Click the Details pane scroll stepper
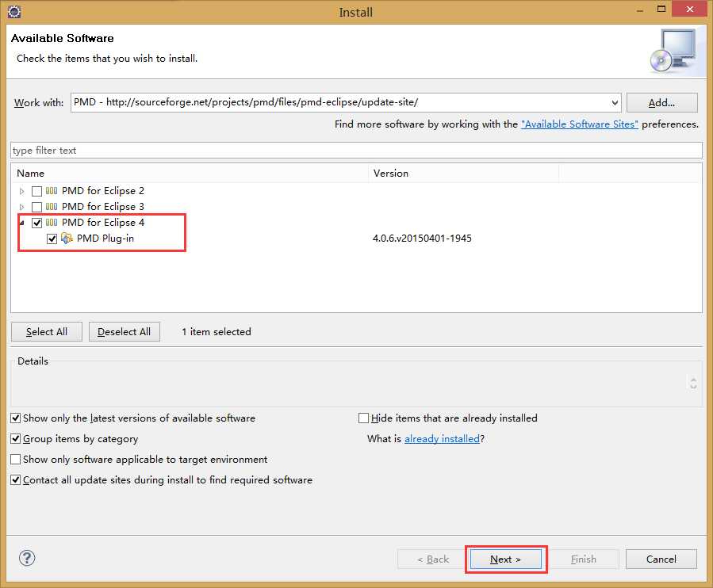The image size is (713, 588). pyautogui.click(x=693, y=384)
